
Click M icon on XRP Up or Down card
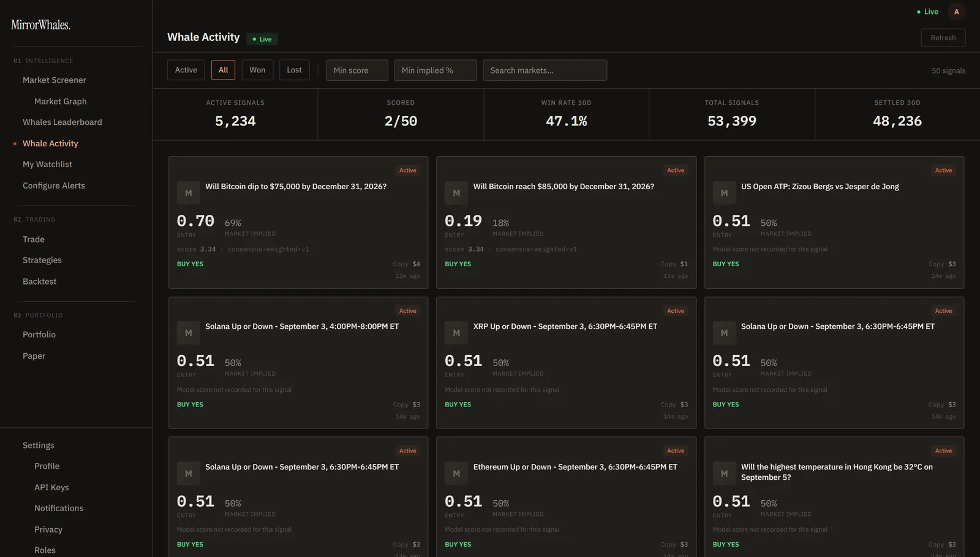[x=456, y=333]
